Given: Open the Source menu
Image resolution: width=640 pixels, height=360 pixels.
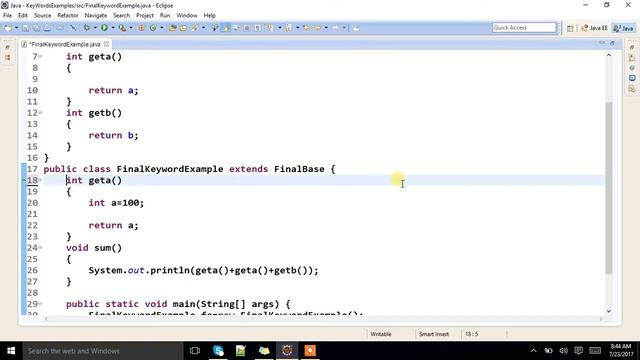Looking at the screenshot, I should [x=42, y=15].
